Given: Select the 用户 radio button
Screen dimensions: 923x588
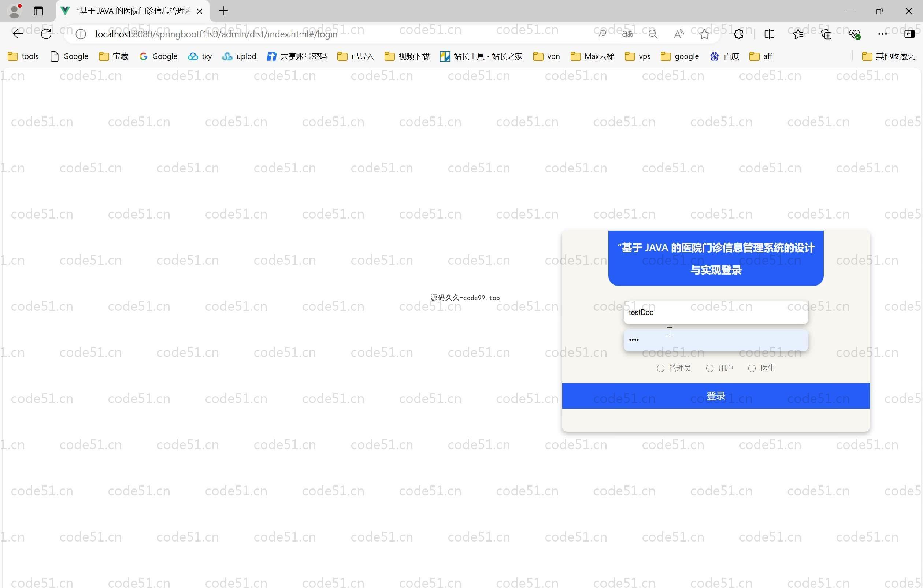Looking at the screenshot, I should 709,368.
